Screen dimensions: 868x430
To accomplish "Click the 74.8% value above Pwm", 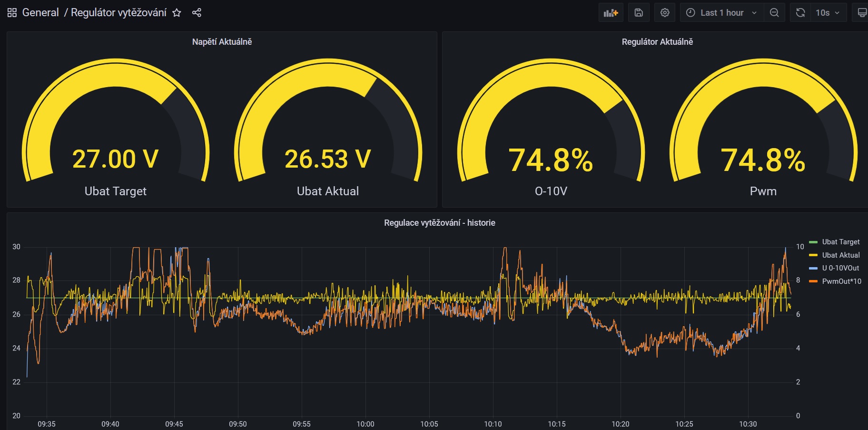I will click(x=763, y=160).
